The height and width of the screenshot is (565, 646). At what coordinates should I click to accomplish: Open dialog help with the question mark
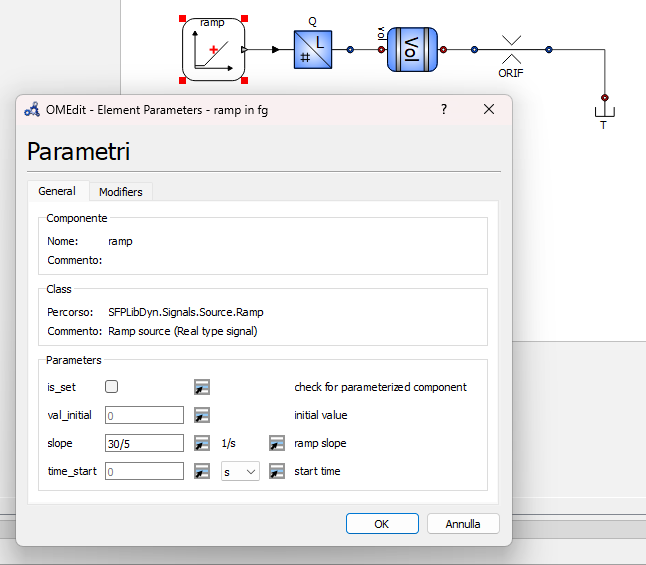[444, 109]
